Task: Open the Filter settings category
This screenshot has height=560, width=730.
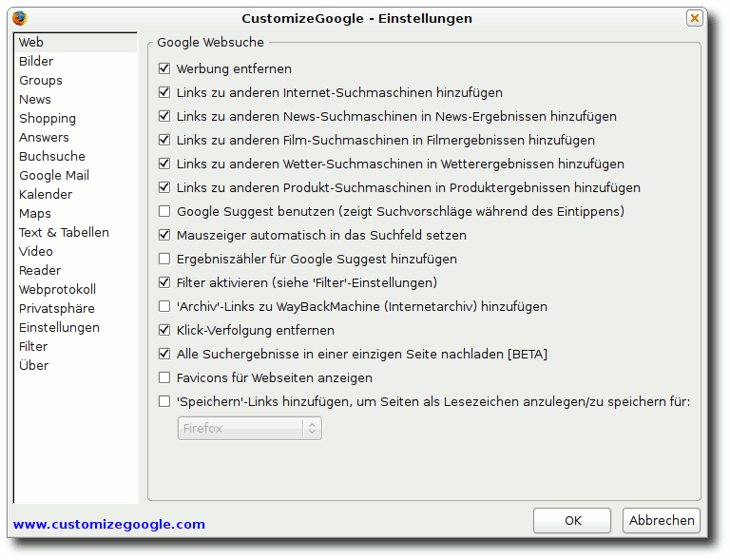Action: coord(76,347)
